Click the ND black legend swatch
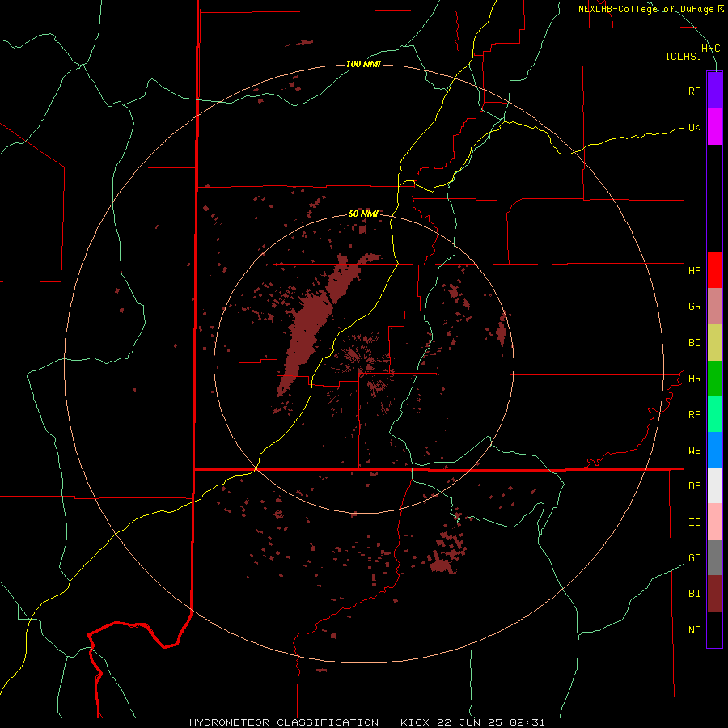The height and width of the screenshot is (728, 728). click(714, 629)
